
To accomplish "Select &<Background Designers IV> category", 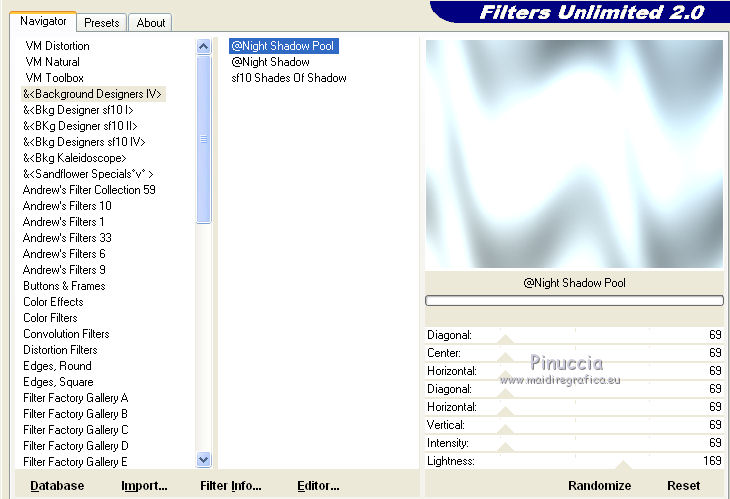I will 93,94.
